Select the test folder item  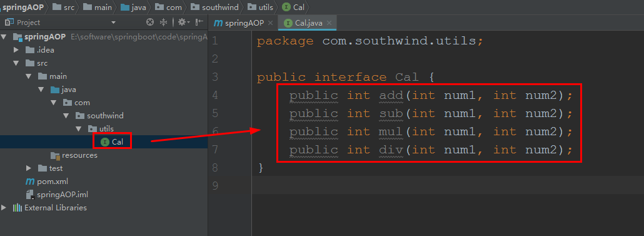[x=50, y=168]
